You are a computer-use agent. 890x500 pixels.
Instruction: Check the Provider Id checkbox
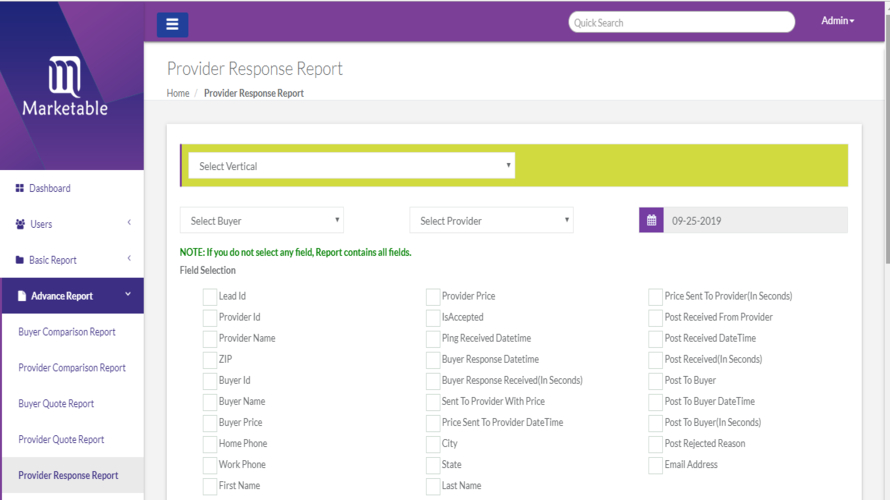pyautogui.click(x=209, y=317)
